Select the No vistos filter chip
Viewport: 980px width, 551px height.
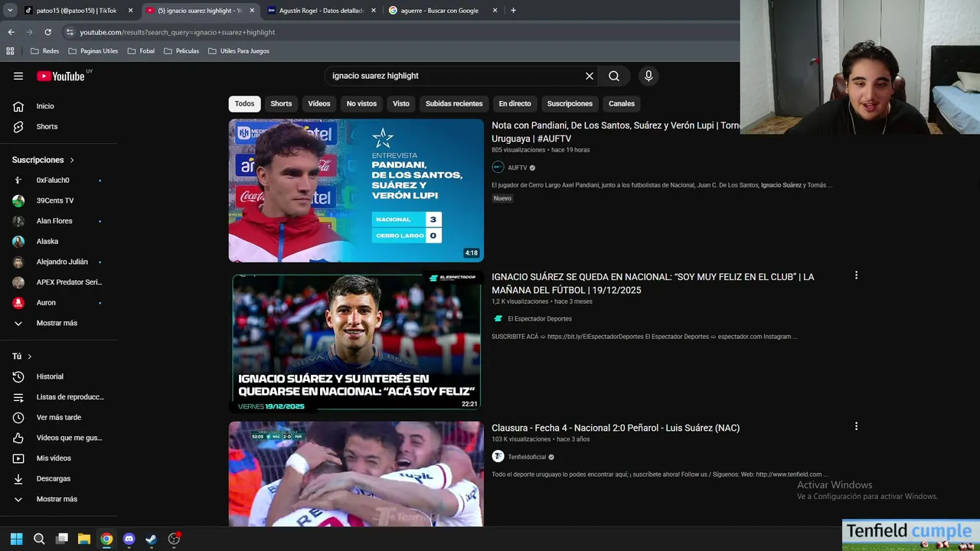point(361,103)
